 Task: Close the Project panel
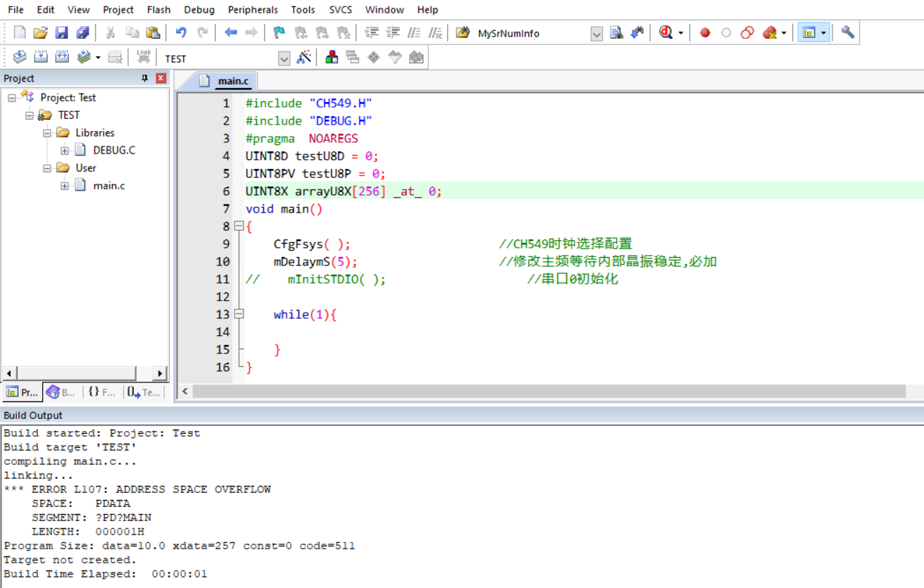(161, 78)
